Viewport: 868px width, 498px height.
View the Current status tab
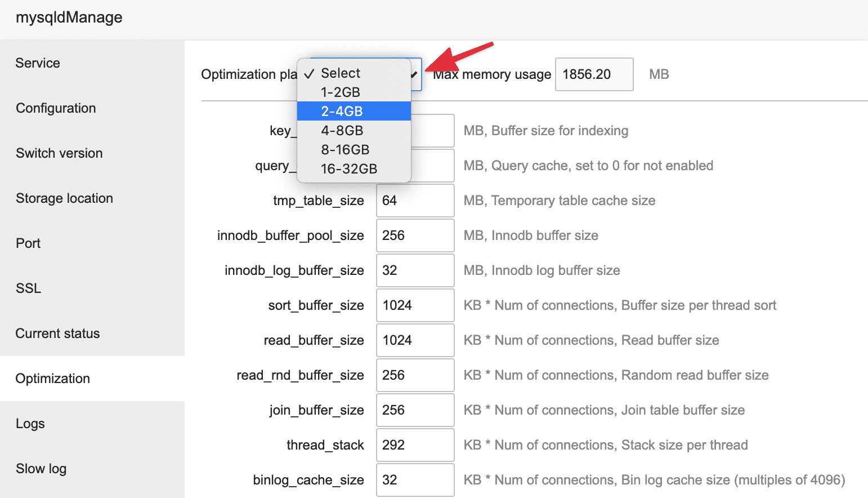pos(57,334)
